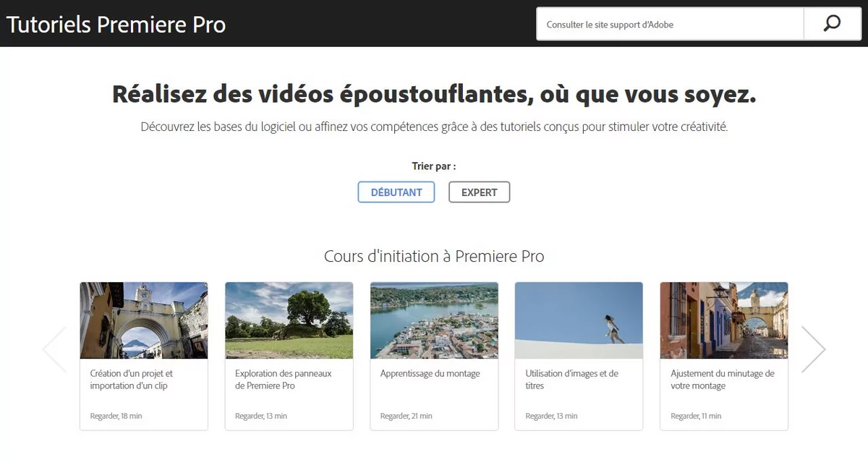Filter tutorials by DÉBUTANT
868x460 pixels.
pyautogui.click(x=396, y=192)
